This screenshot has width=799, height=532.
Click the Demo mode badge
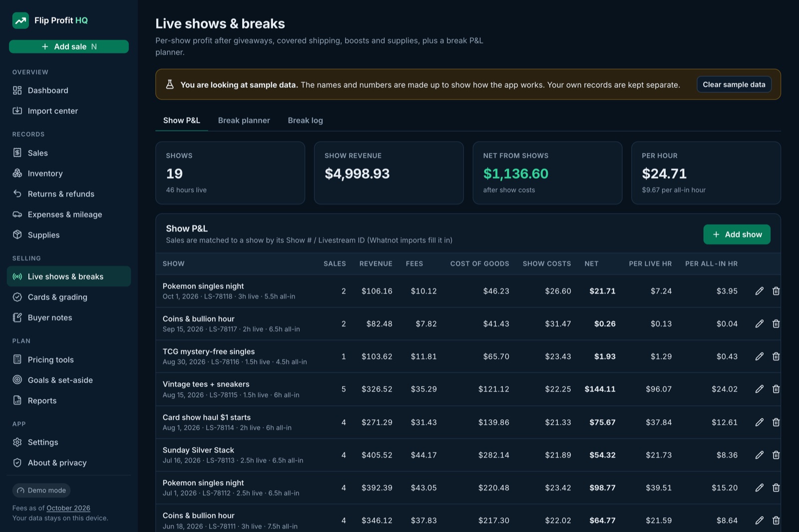point(41,491)
